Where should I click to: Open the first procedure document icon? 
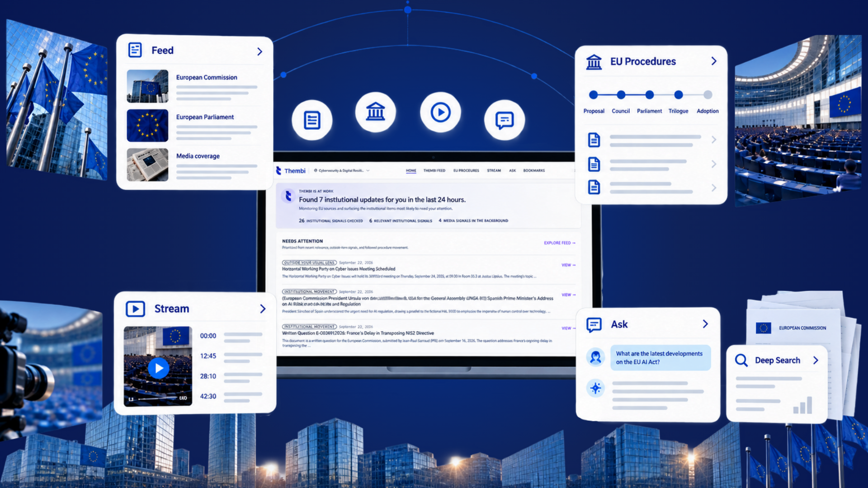[594, 140]
